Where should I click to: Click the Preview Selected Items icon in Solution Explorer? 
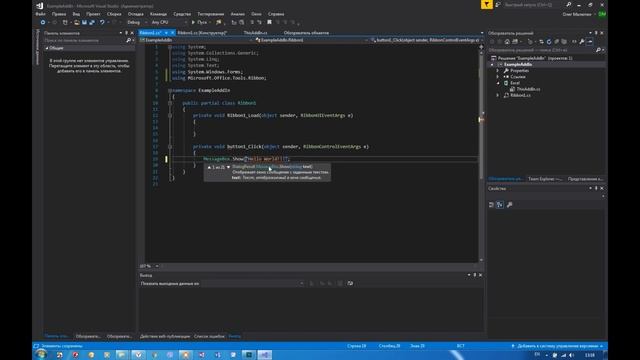590,42
